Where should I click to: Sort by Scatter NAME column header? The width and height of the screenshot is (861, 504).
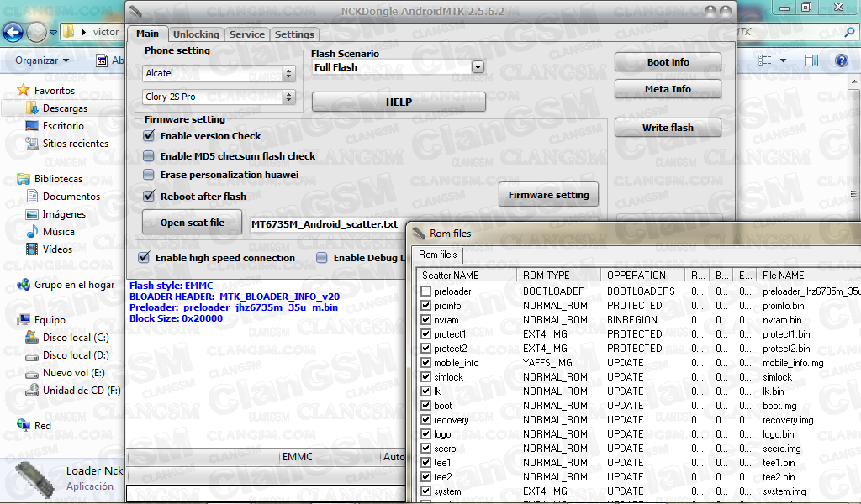coord(466,276)
